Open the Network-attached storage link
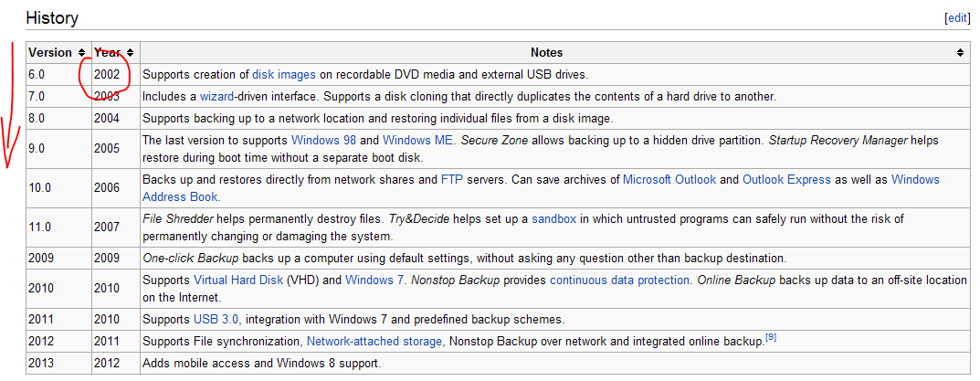 pos(374,342)
